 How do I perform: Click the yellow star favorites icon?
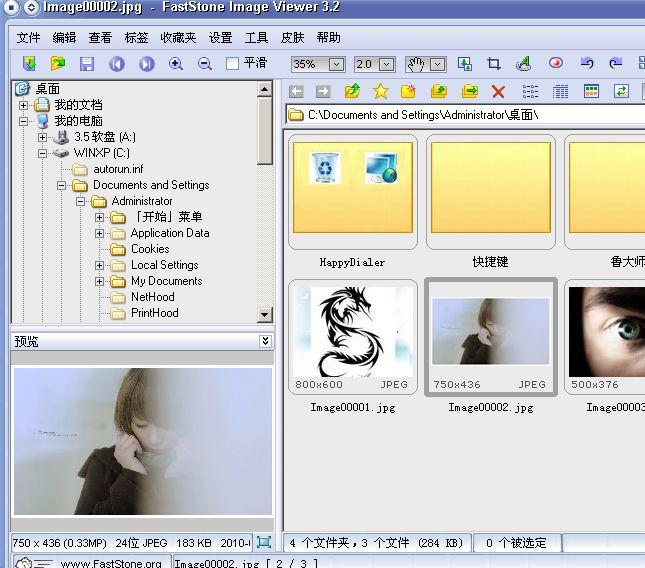click(x=381, y=91)
